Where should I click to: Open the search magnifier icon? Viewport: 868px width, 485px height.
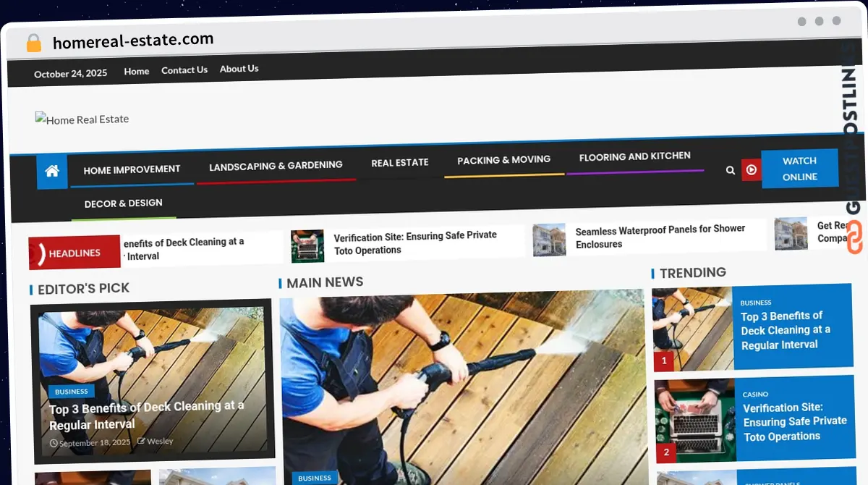pyautogui.click(x=730, y=170)
